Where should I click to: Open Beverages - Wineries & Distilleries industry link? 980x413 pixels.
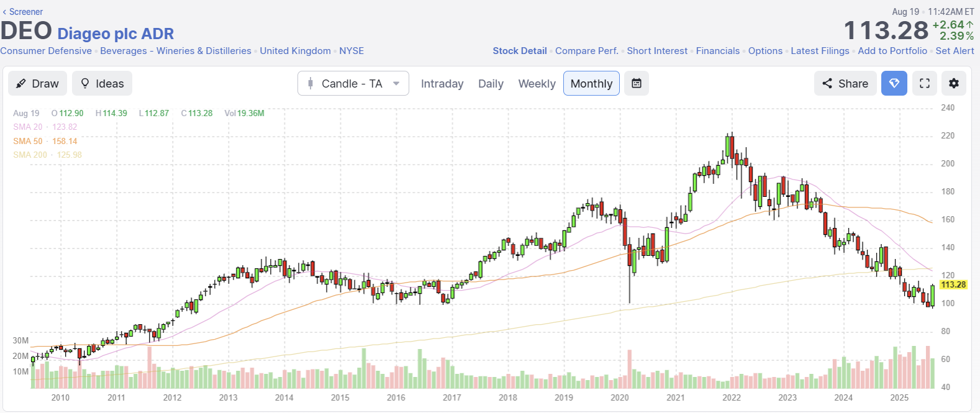point(176,51)
